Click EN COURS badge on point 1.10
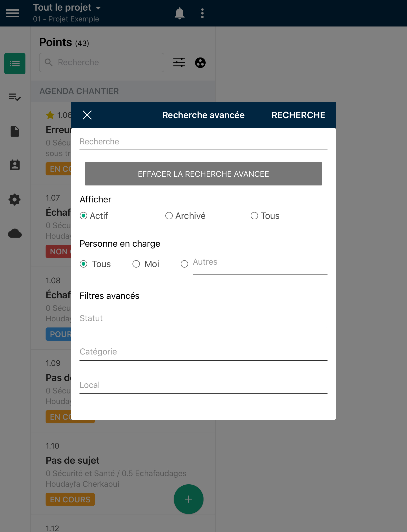The image size is (407, 532). (70, 499)
